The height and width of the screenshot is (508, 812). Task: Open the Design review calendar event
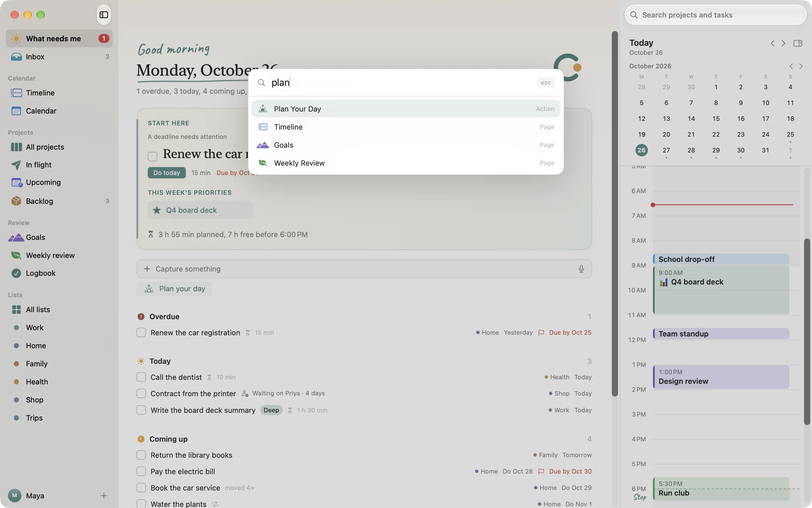click(721, 377)
